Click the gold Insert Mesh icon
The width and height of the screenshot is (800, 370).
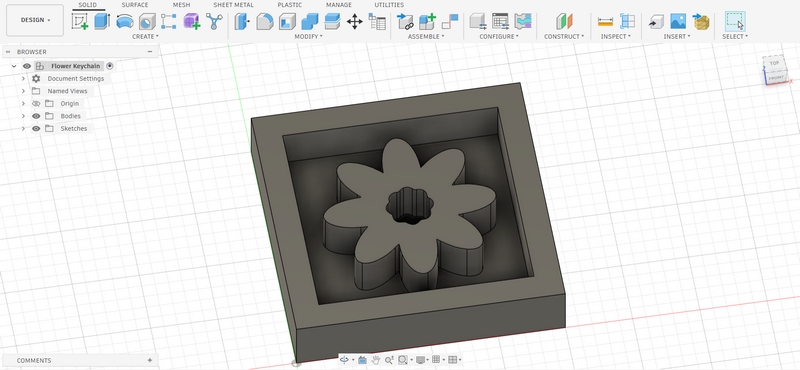pos(701,21)
